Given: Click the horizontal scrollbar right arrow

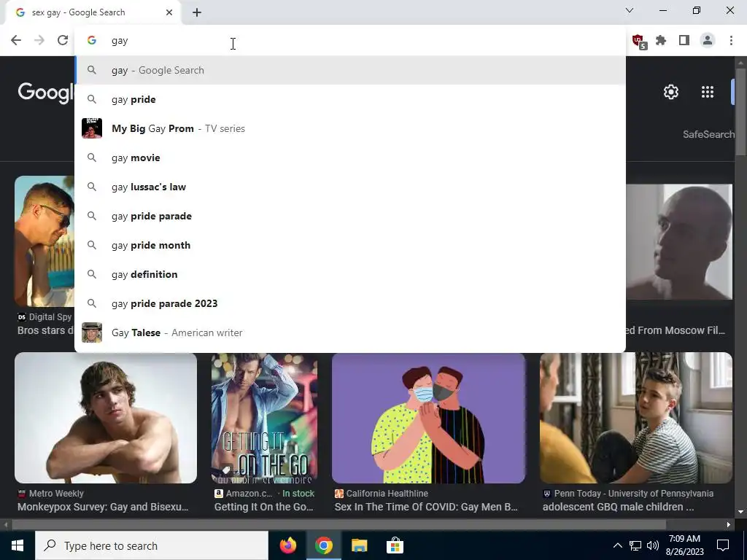Looking at the screenshot, I should (729, 525).
